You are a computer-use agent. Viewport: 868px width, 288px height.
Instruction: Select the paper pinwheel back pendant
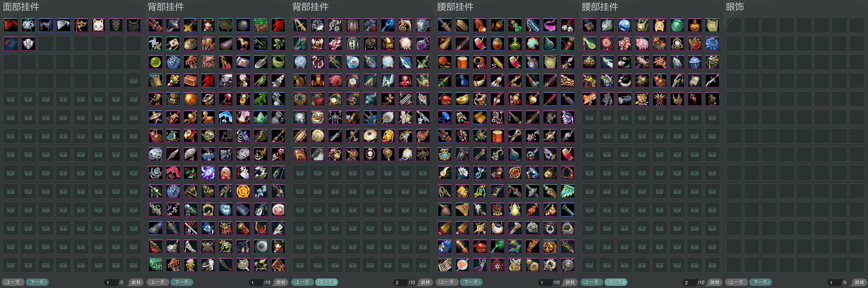155,44
